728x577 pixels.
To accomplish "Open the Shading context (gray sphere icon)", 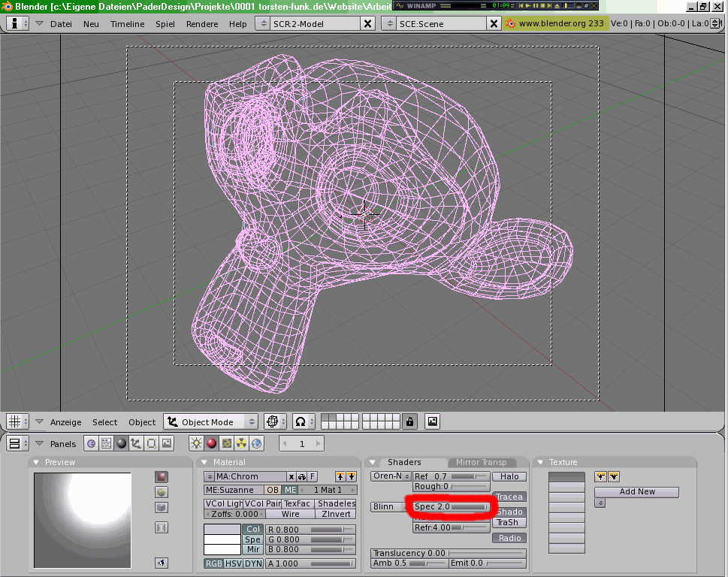I will point(121,444).
